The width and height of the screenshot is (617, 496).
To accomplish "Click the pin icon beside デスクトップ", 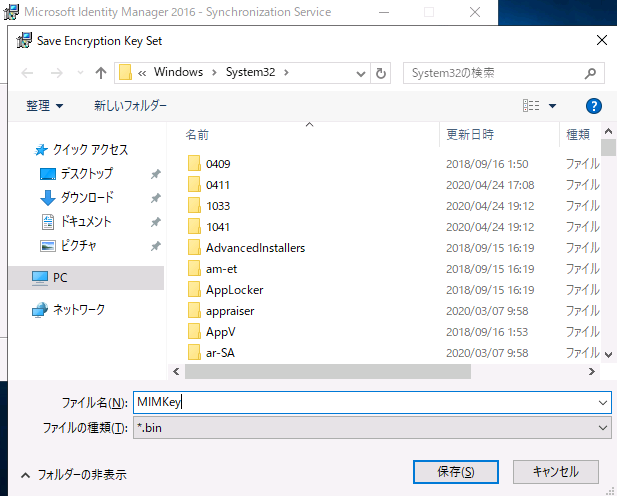I will [156, 174].
